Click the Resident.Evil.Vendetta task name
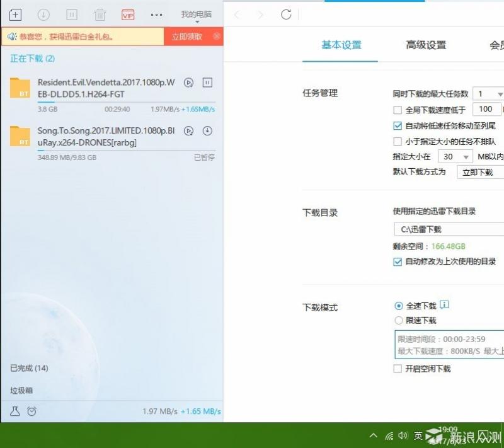Screen dimensions: 504x448 coord(106,88)
